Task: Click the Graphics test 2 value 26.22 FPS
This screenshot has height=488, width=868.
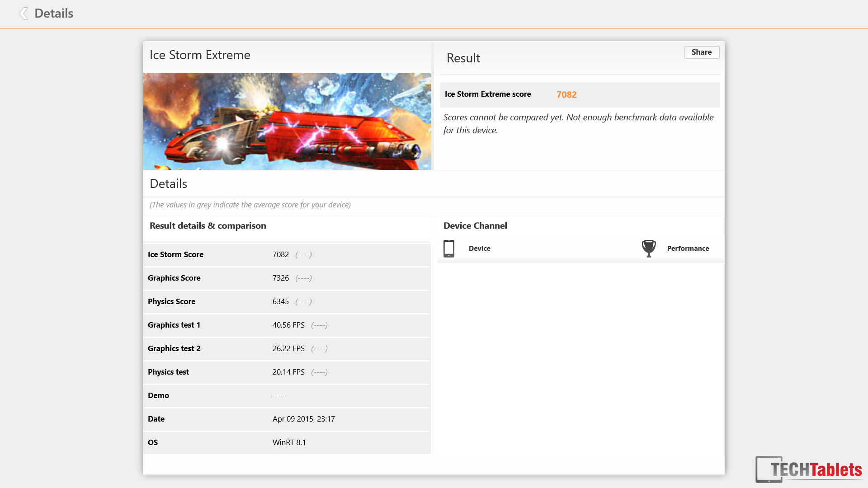Action: [288, 348]
